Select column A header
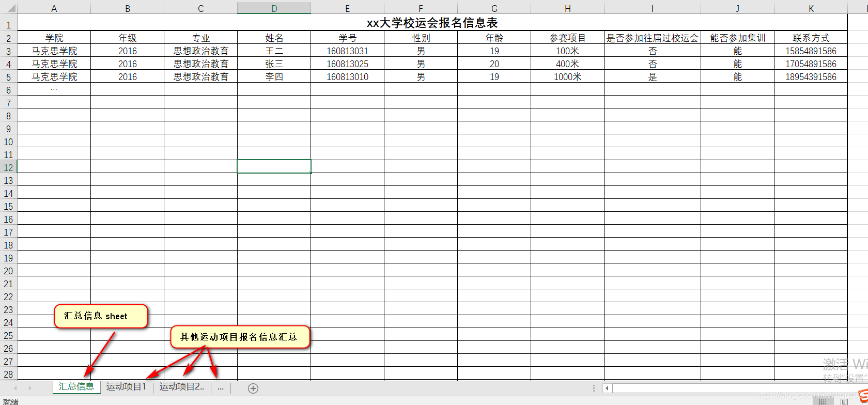868x405 pixels. coord(54,8)
